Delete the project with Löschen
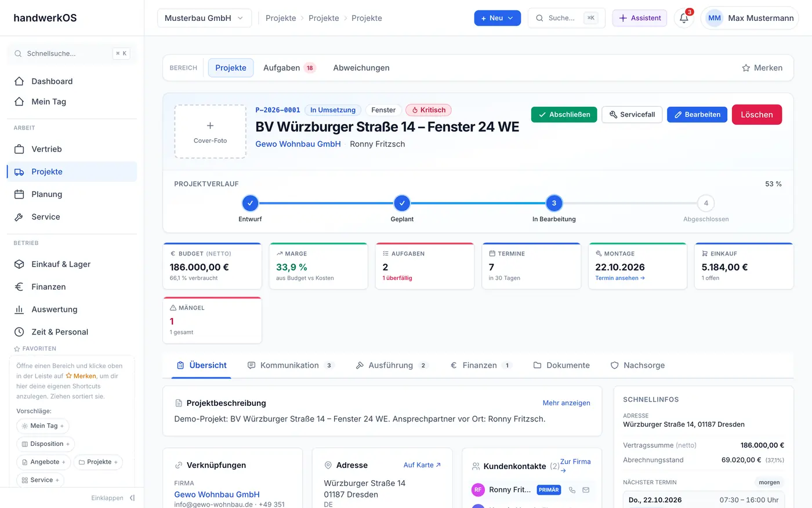The width and height of the screenshot is (812, 508). 756,114
